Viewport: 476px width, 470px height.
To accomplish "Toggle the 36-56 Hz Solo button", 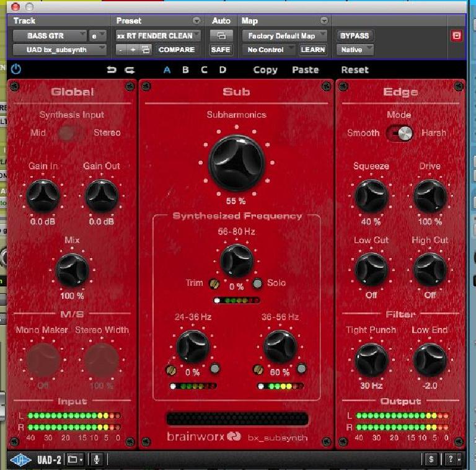I will 301,368.
